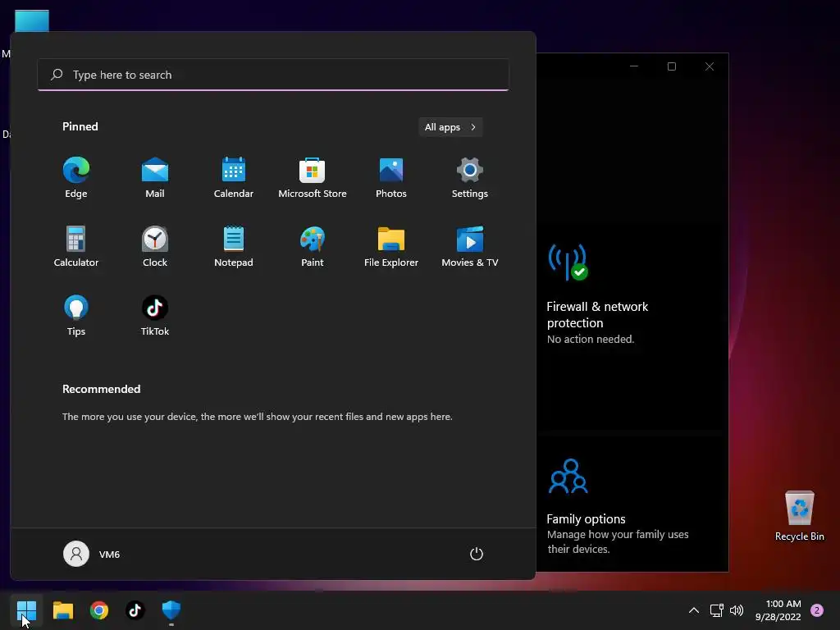Click the Family options people icon
This screenshot has width=840, height=630.
pyautogui.click(x=568, y=476)
